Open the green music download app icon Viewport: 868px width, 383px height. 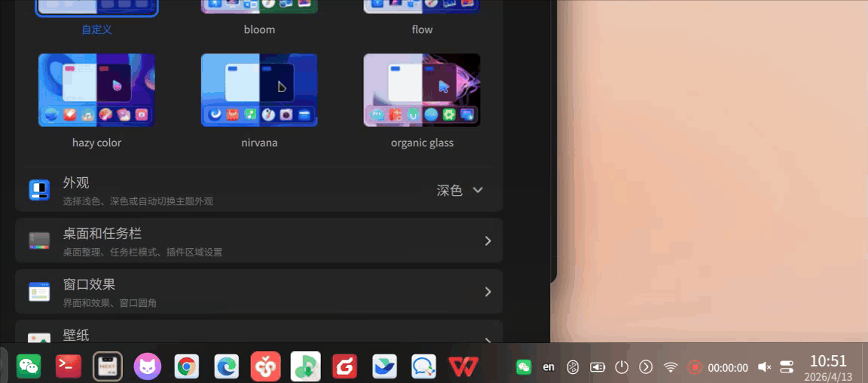pos(306,366)
